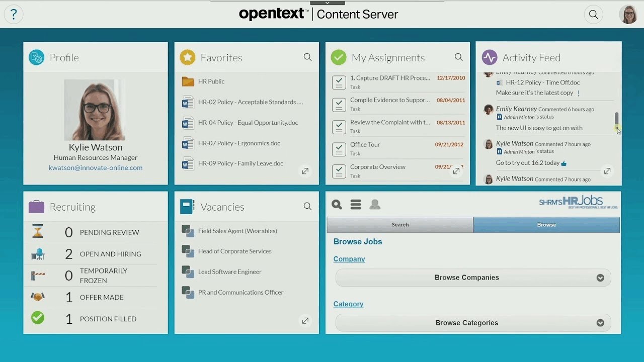Open PR and Communications Officer vacancy
Screen dimensions: 644x362
tap(240, 293)
